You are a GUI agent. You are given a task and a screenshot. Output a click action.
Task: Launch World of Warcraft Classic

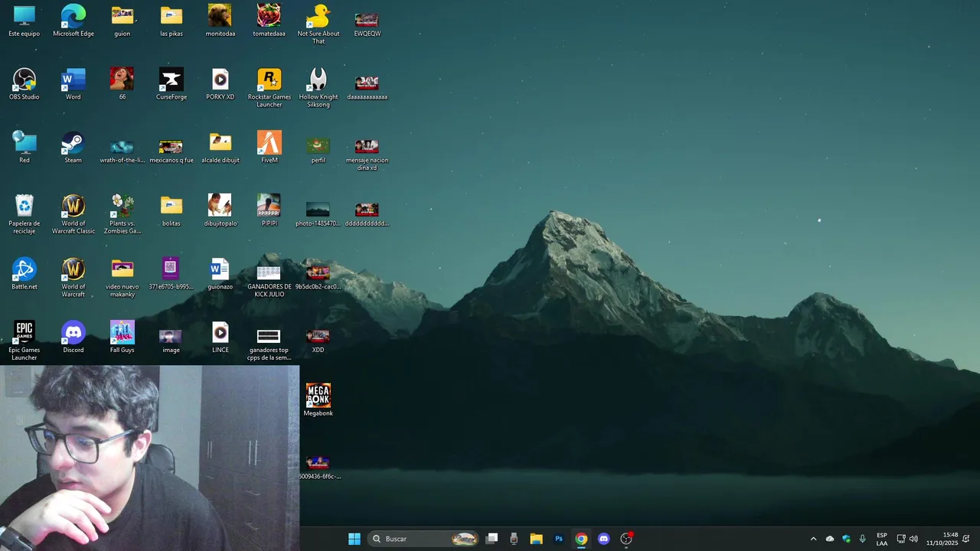click(73, 214)
